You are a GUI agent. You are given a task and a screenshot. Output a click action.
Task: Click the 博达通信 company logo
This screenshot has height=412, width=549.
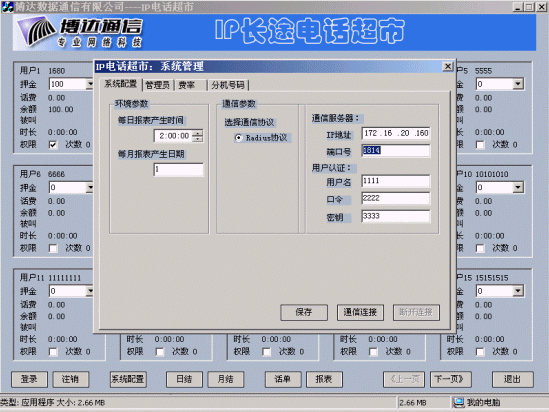point(79,33)
